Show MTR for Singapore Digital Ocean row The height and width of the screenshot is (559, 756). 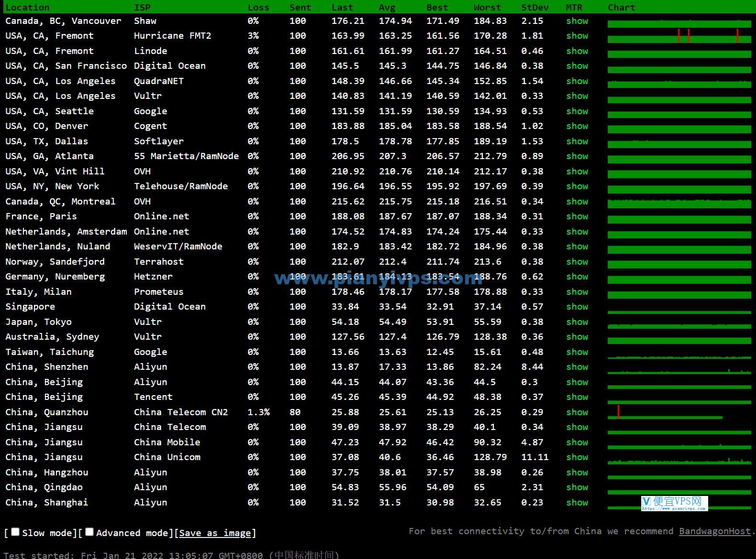[x=577, y=307]
